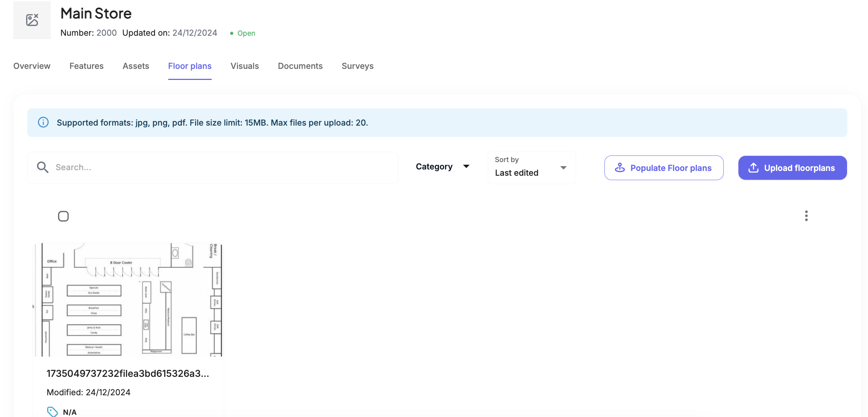Open the Assets tab
The height and width of the screenshot is (417, 868).
click(x=136, y=66)
